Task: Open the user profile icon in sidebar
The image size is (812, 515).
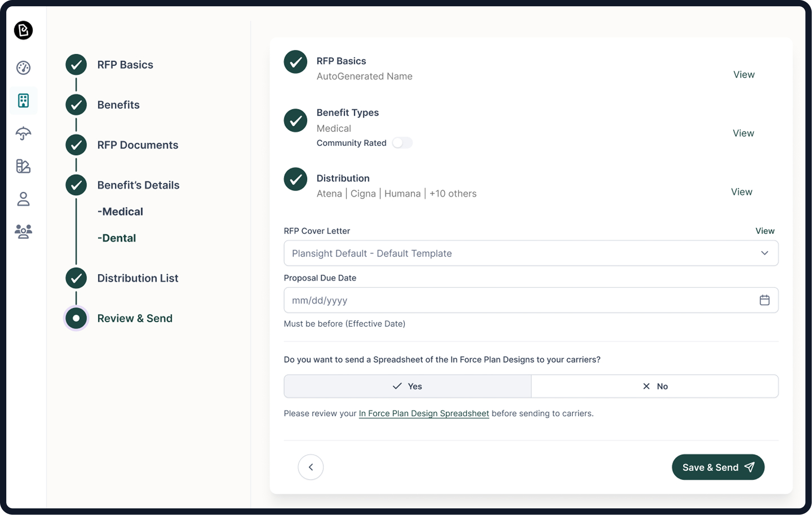Action: [x=24, y=199]
